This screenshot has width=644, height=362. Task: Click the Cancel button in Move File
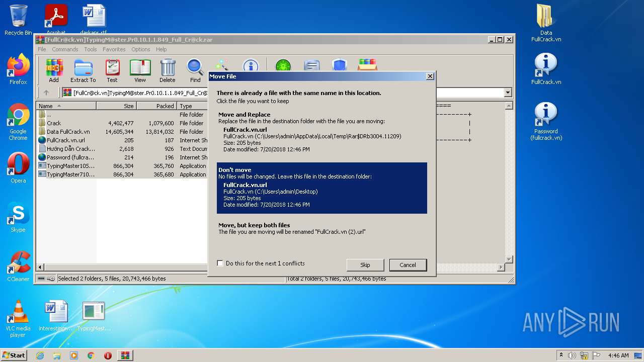tap(408, 265)
